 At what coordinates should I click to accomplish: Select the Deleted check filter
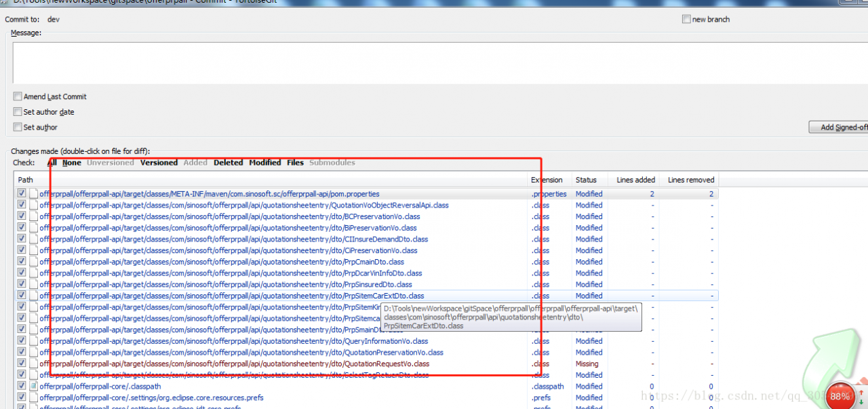point(228,163)
